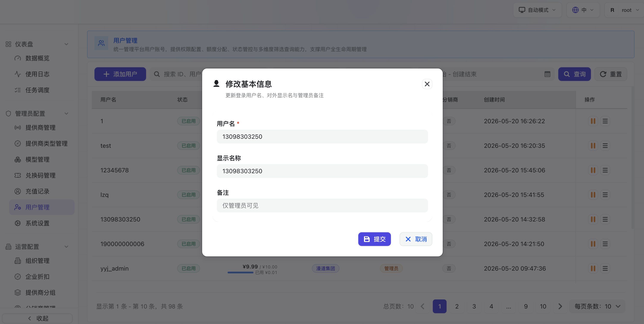Go to page 2
This screenshot has width=644, height=324.
coord(457,307)
